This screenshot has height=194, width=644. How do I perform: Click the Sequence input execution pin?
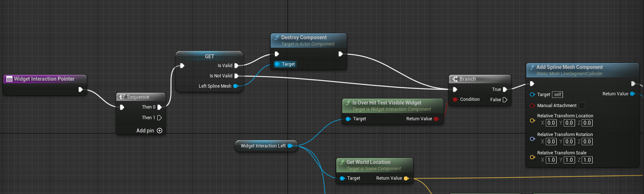[122, 107]
